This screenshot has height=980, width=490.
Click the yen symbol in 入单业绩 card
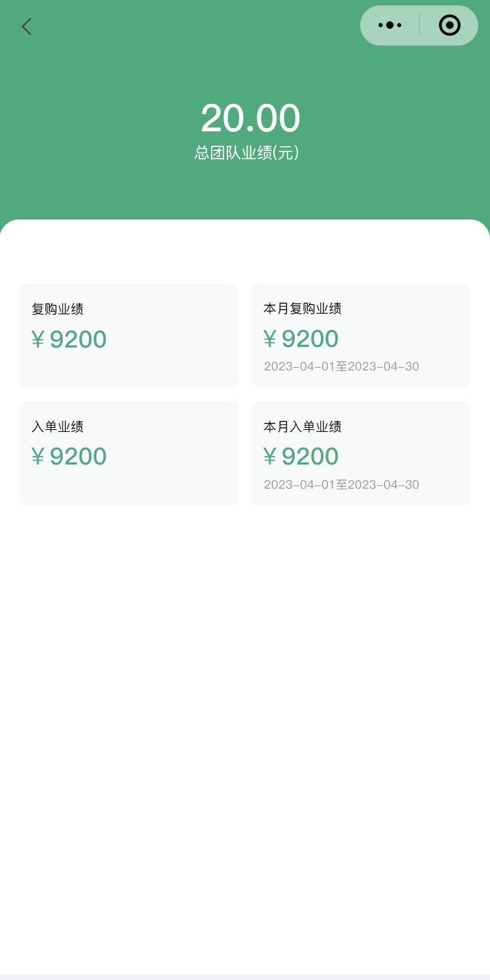[x=38, y=457]
